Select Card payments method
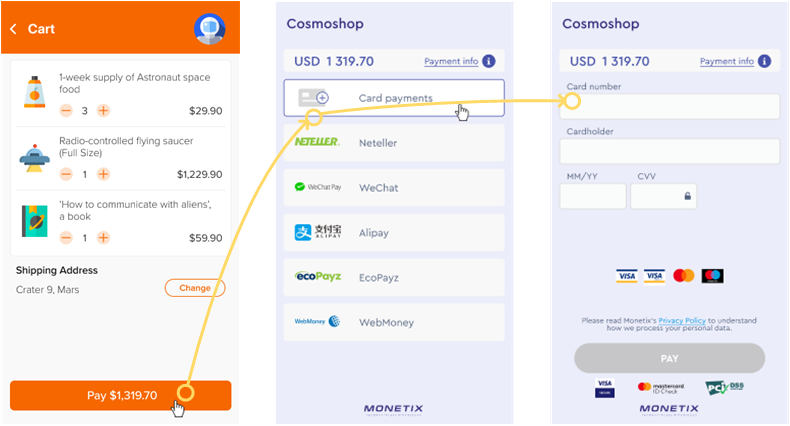The image size is (790, 426). pos(394,98)
